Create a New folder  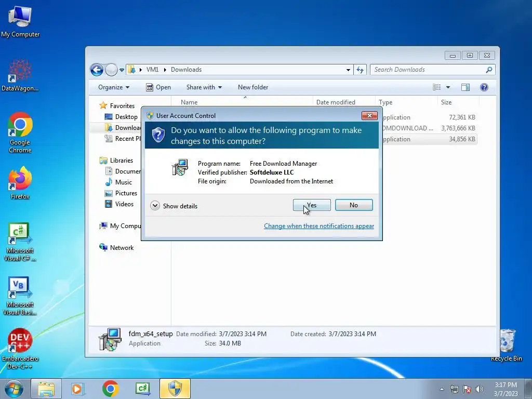[253, 87]
